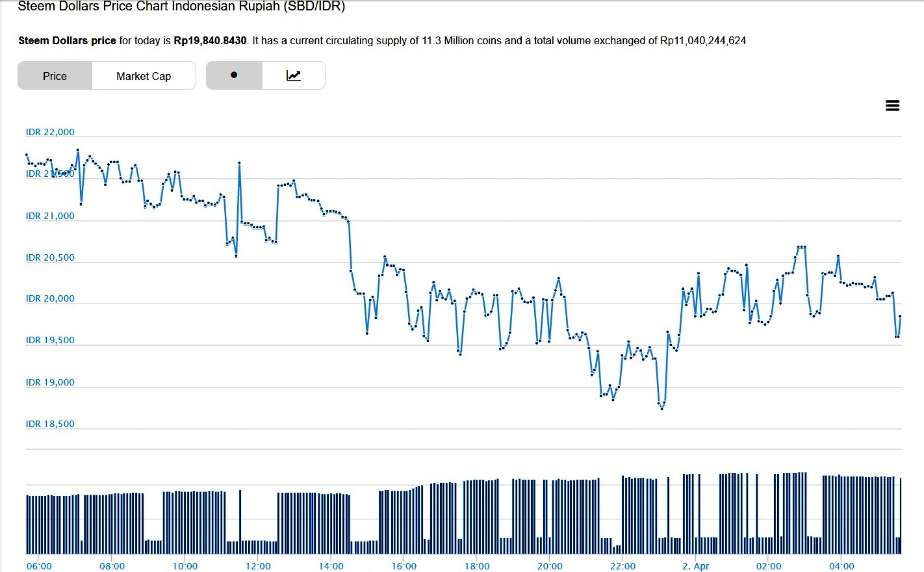Screen dimensions: 924x572
Task: Click the 12:00 time axis label
Action: pos(258,566)
